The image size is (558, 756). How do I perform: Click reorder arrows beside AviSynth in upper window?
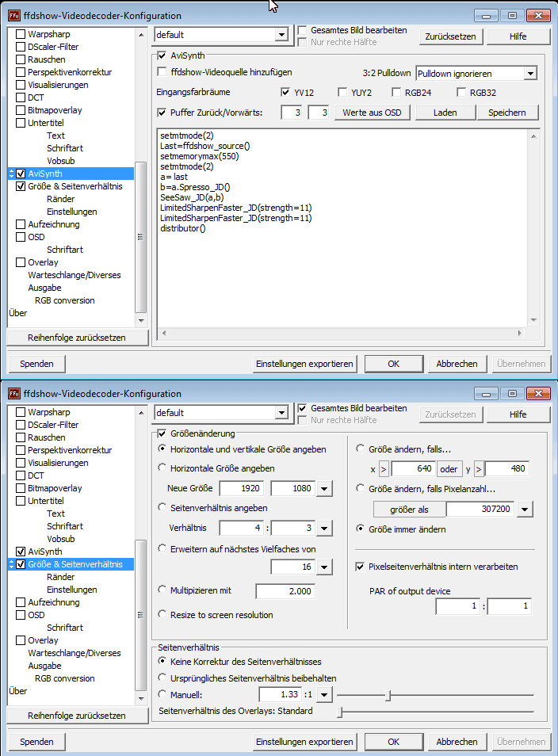pyautogui.click(x=12, y=174)
